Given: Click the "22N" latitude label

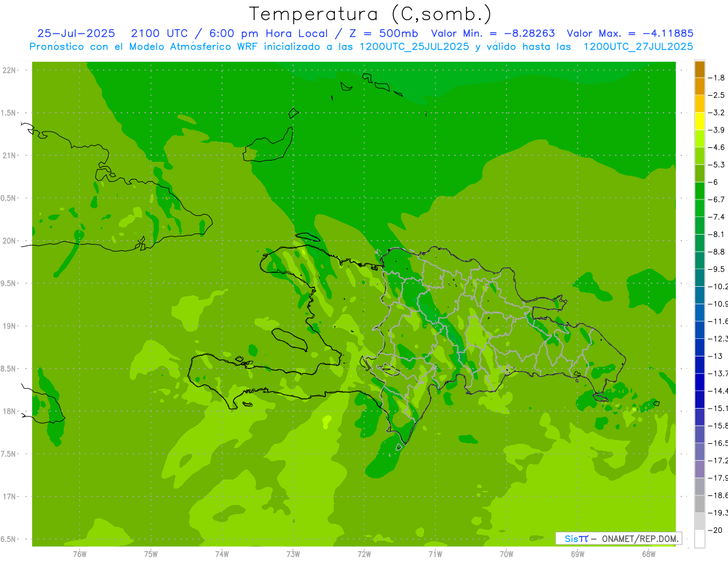Looking at the screenshot, I should (x=10, y=70).
